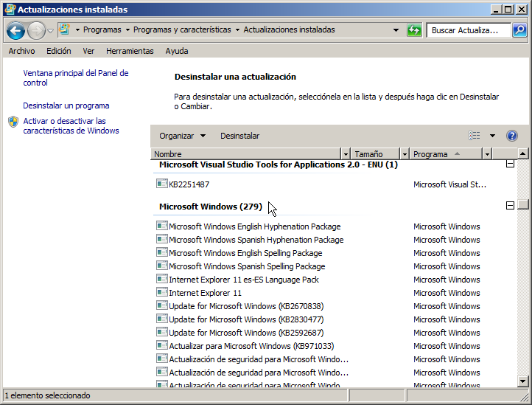532x405 pixels.
Task: Go to Programas breadcrumb
Action: coord(102,30)
